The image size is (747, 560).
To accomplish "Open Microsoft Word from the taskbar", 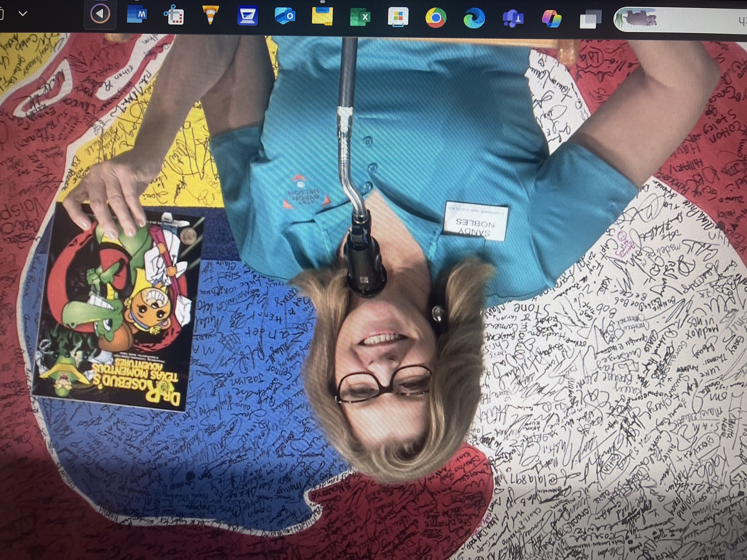I will [x=137, y=15].
